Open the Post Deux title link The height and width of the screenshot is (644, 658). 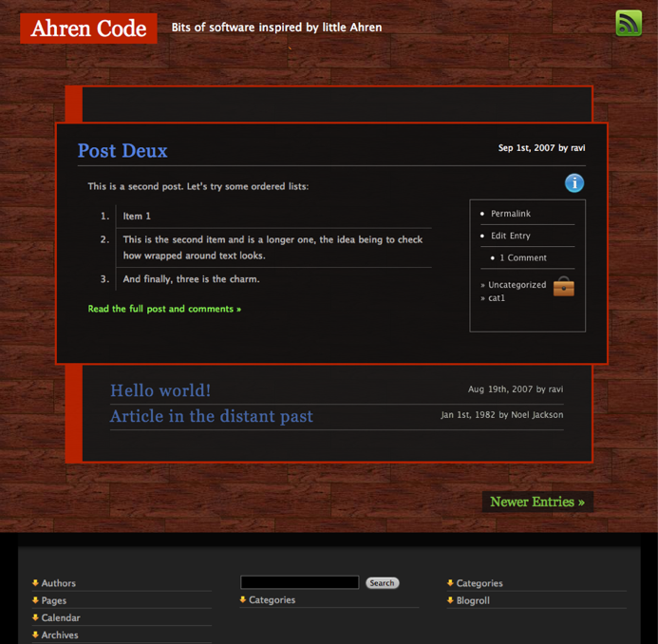tap(122, 151)
